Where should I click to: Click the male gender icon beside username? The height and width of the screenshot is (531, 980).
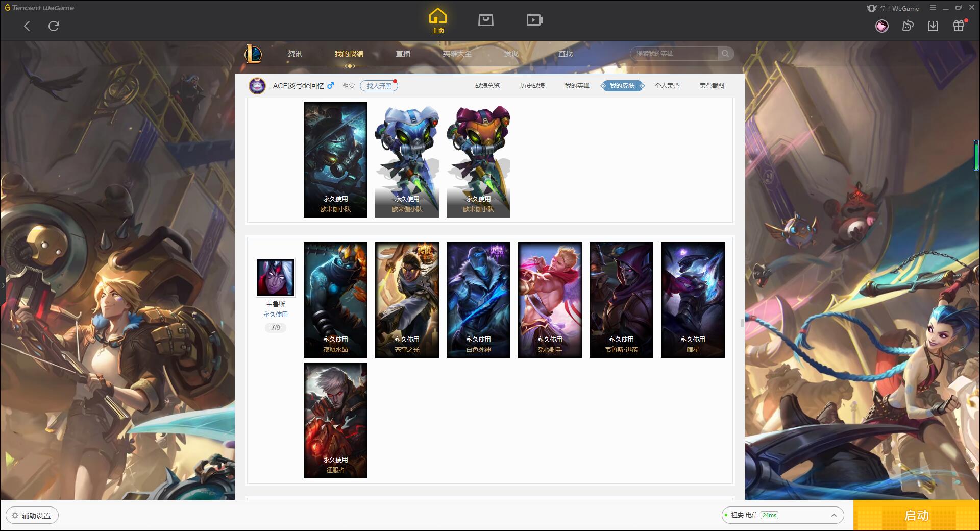pos(331,85)
